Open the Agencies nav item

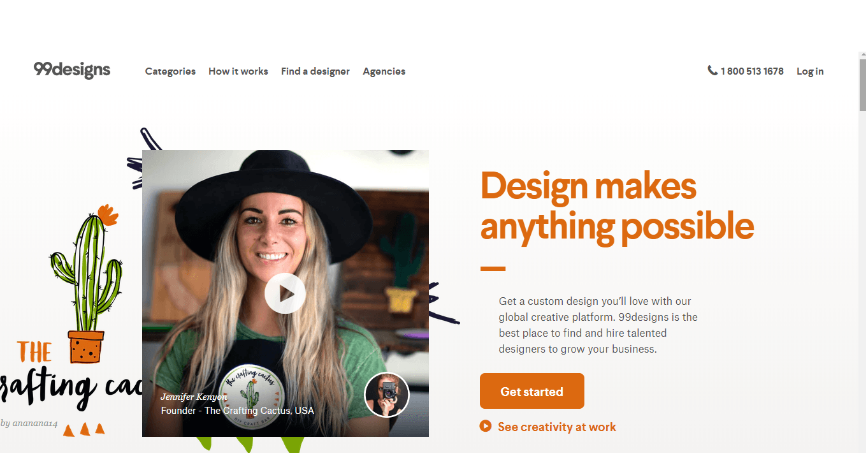(384, 71)
